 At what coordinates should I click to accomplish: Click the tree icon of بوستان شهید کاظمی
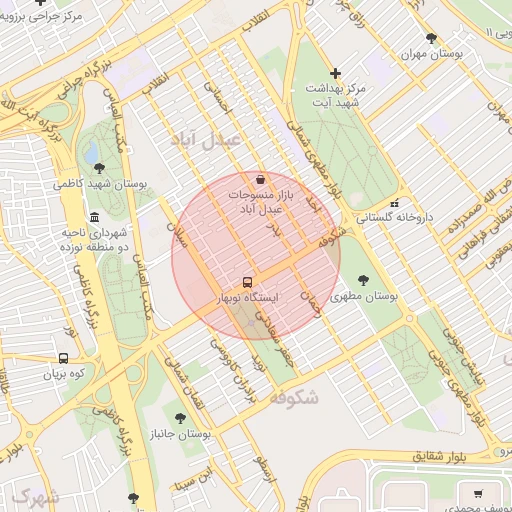99,168
